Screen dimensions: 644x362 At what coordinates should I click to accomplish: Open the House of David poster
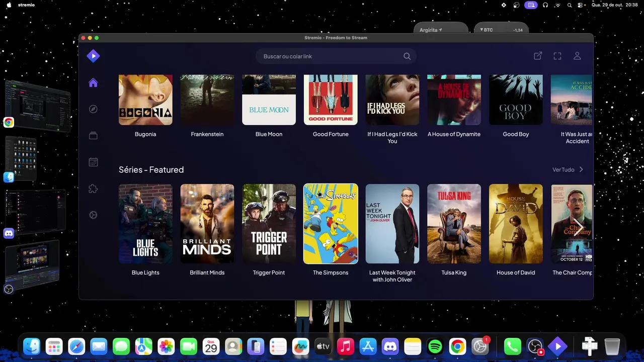516,224
